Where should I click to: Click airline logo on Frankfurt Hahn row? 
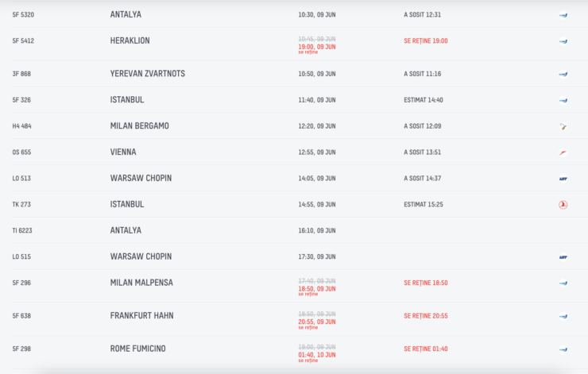[x=563, y=316]
